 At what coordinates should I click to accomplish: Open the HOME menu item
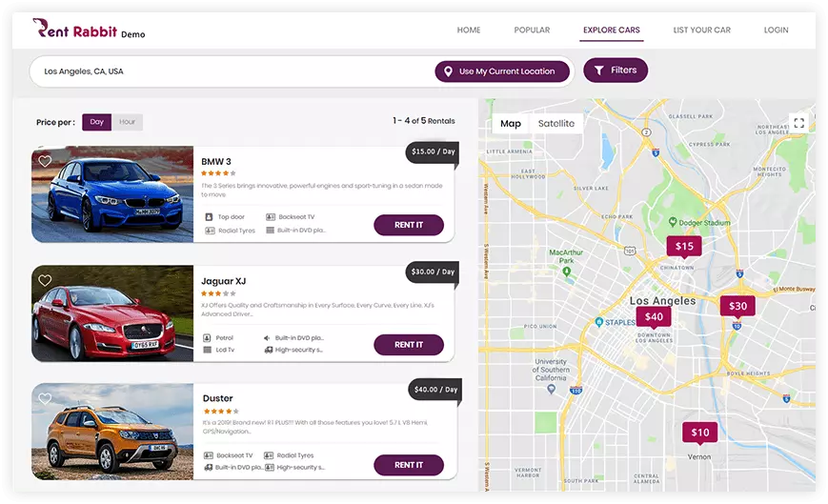(x=469, y=30)
